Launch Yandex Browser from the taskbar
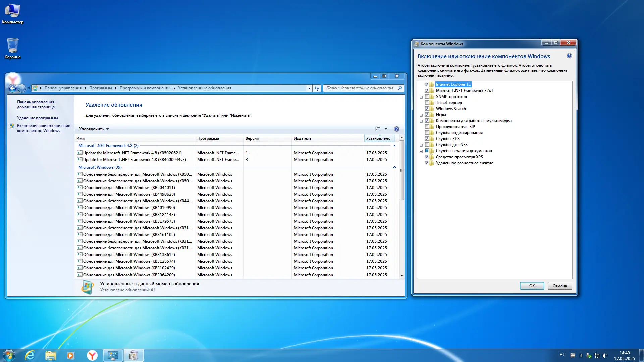This screenshot has width=644, height=362. [92, 355]
